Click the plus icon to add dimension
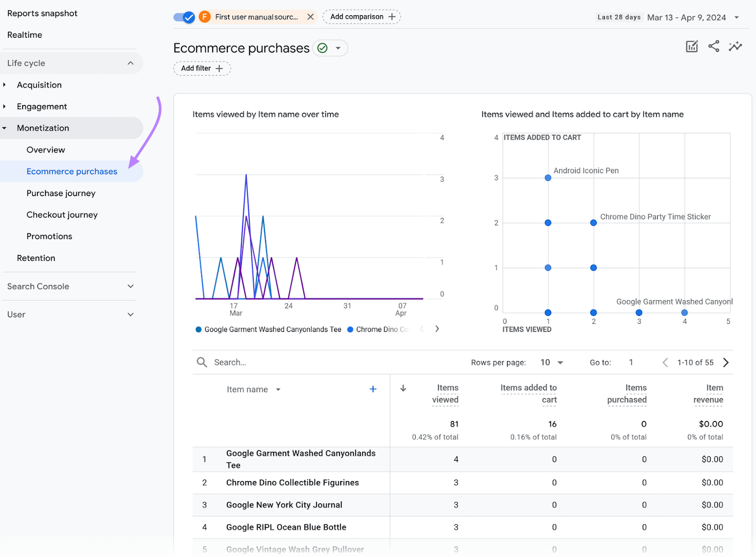 pos(373,389)
